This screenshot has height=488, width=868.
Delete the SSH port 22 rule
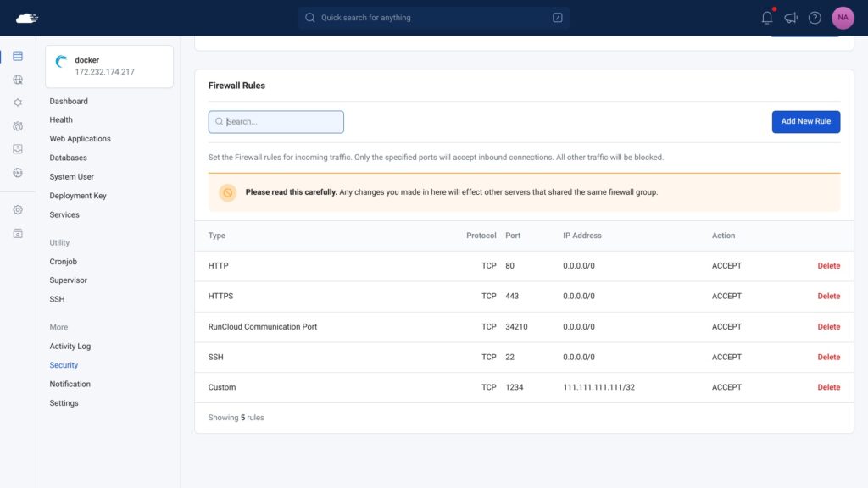click(x=828, y=357)
